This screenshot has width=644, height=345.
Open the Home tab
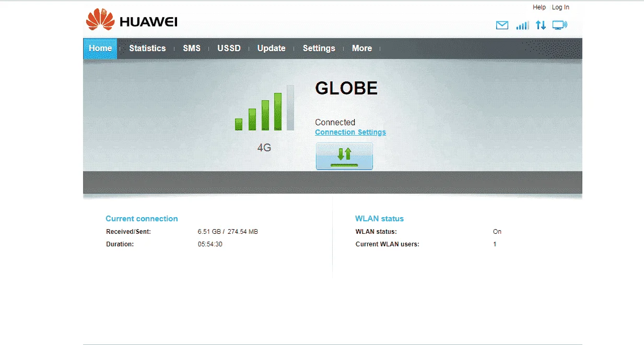click(100, 48)
